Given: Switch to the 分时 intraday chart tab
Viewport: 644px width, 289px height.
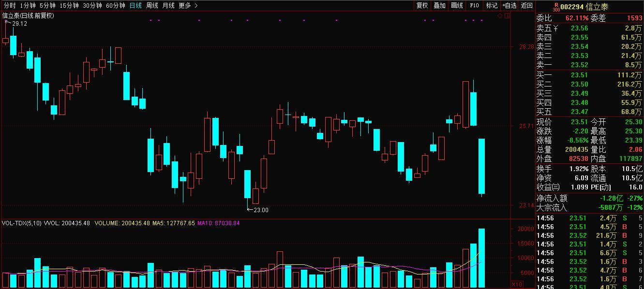Looking at the screenshot, I should (x=10, y=5).
